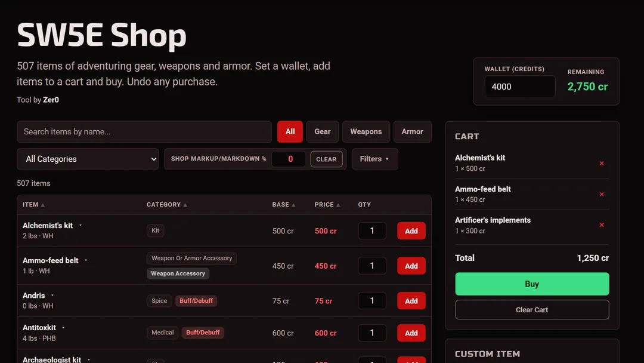Sort table by Base column
Image resolution: width=644 pixels, height=363 pixels.
click(283, 204)
